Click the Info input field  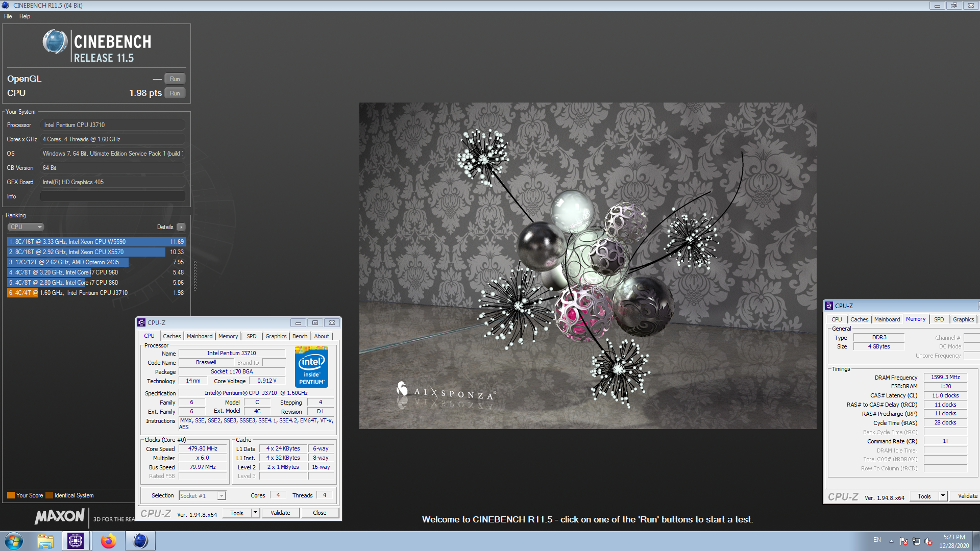click(x=113, y=196)
